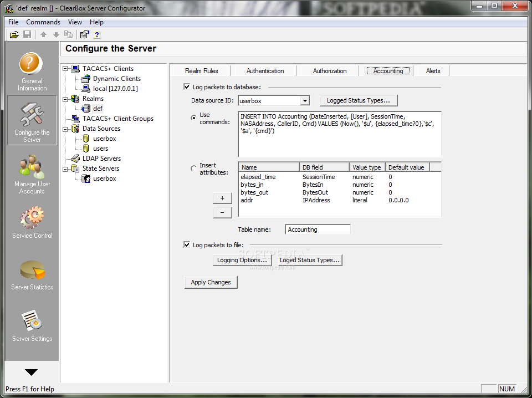Click the properties checklist toolbar icon
Screen dimensions: 532x398
pos(84,34)
